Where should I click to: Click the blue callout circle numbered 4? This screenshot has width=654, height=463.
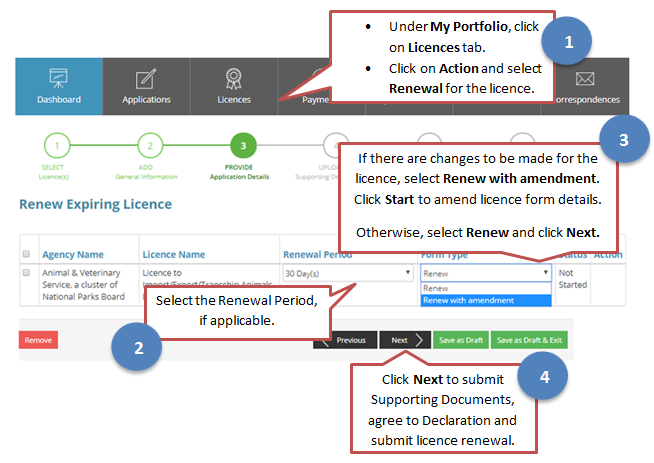543,377
